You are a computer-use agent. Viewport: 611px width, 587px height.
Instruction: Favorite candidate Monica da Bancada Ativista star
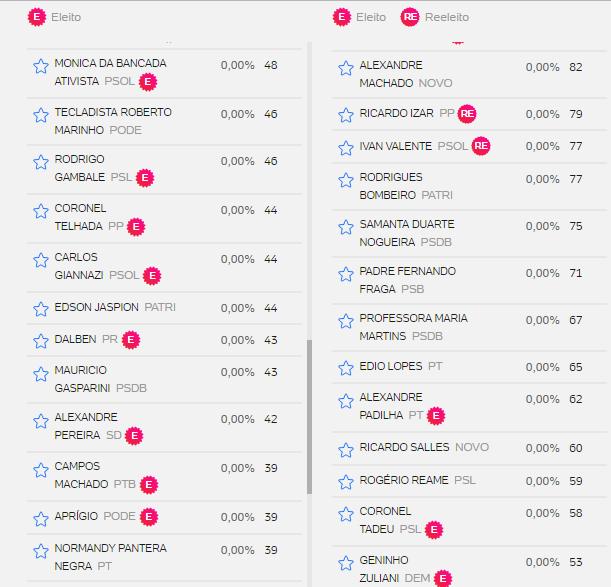[41, 66]
